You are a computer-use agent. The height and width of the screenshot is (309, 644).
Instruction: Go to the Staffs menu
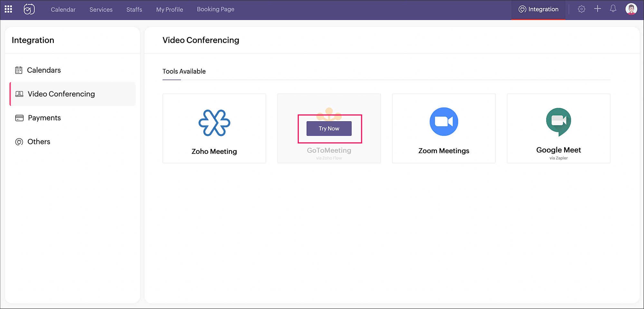coord(134,10)
